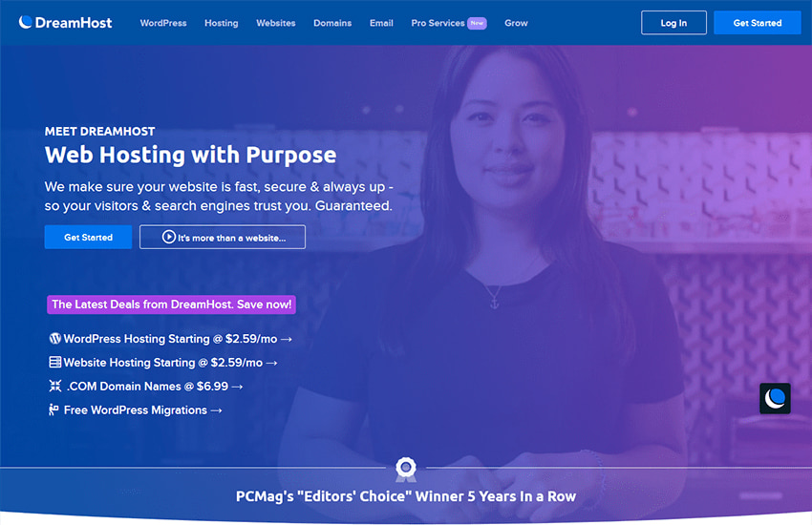Open the Hosting menu
The image size is (812, 525).
click(221, 23)
